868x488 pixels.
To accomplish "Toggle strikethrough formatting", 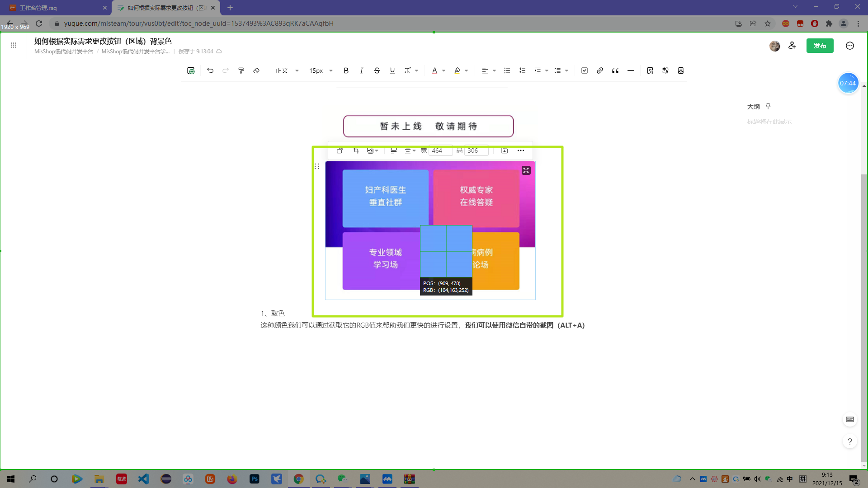I will coord(377,70).
